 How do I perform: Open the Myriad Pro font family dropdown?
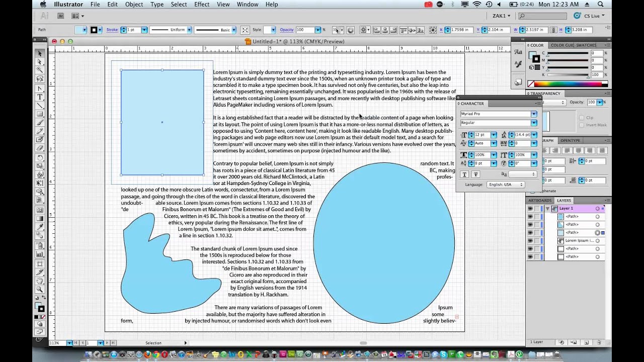click(534, 114)
